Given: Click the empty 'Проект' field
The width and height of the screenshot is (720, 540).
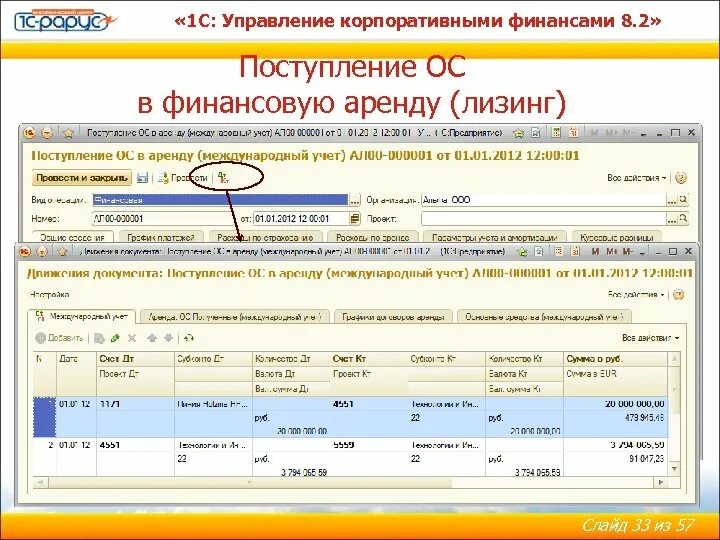Looking at the screenshot, I should 544,219.
